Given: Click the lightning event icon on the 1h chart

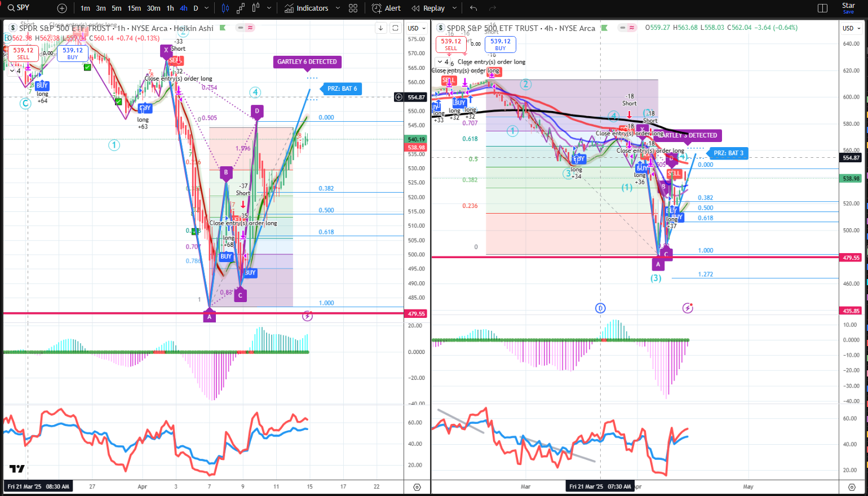Looking at the screenshot, I should coord(307,316).
